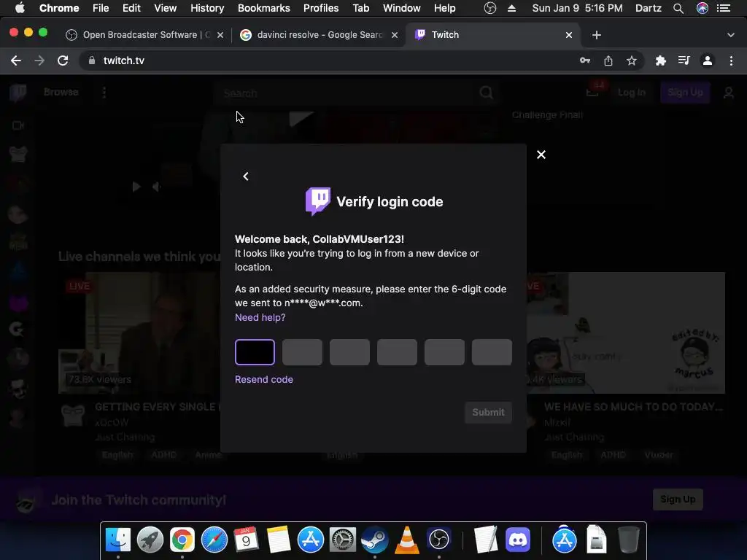747x560 pixels.
Task: Expand the tab search chevron
Action: point(731,35)
